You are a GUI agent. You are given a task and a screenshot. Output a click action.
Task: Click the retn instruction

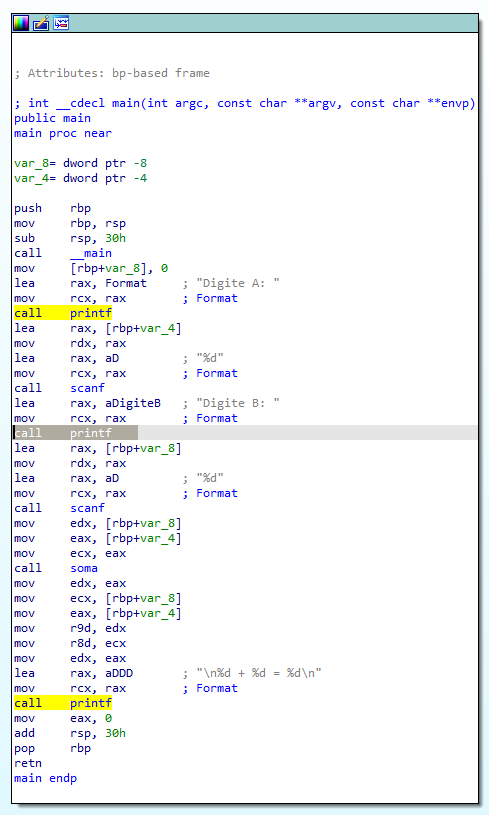28,763
